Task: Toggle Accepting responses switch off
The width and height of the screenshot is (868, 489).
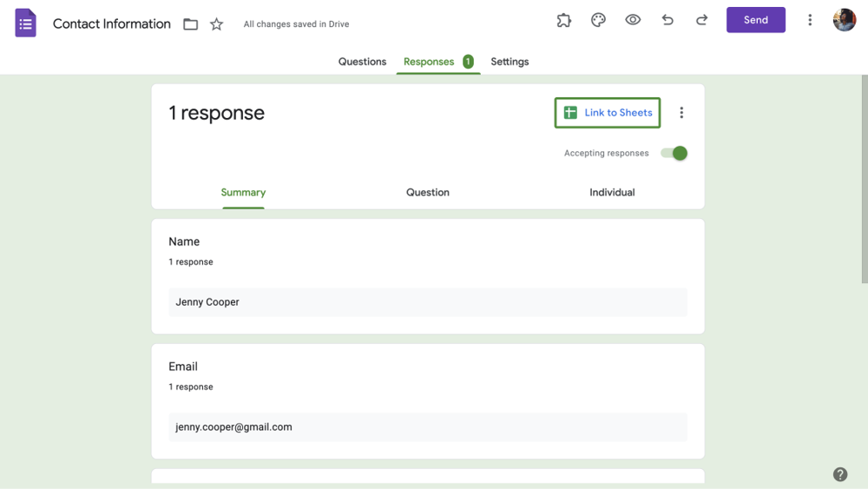Action: [674, 154]
